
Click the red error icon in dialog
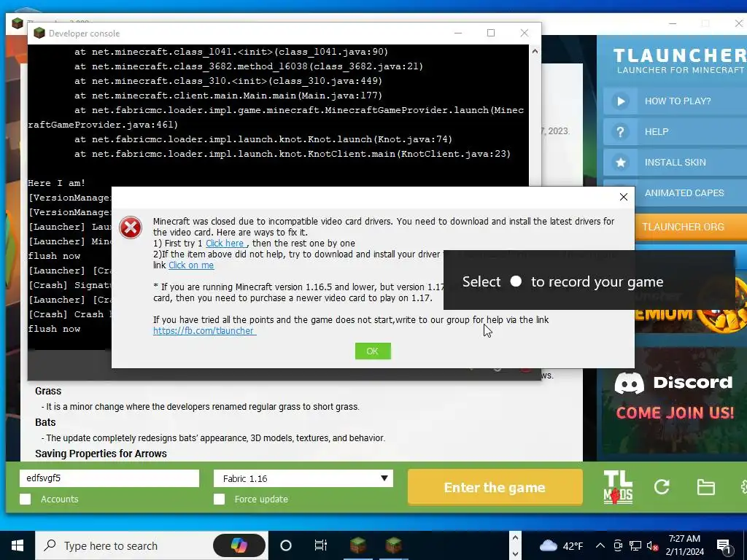(131, 227)
